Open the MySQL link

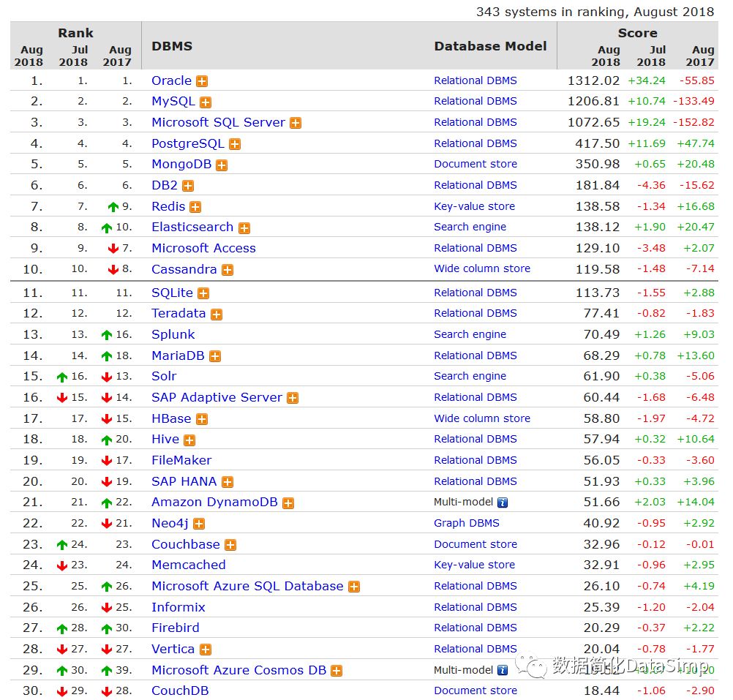[x=173, y=102]
